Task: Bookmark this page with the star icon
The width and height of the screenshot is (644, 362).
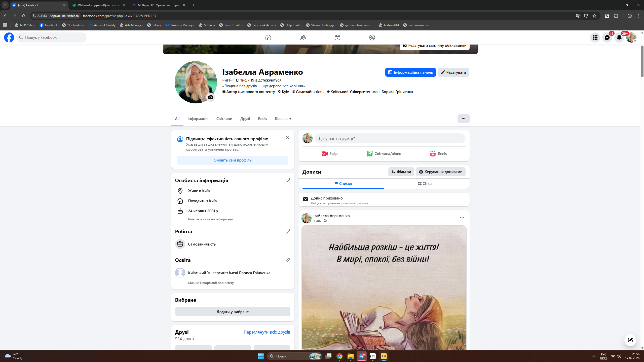Action: [x=594, y=16]
